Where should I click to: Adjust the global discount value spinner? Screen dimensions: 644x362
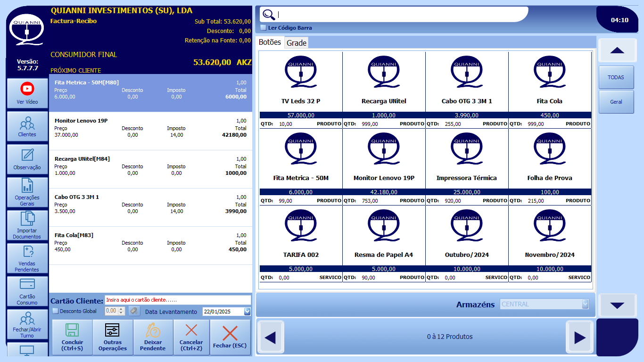(x=121, y=311)
